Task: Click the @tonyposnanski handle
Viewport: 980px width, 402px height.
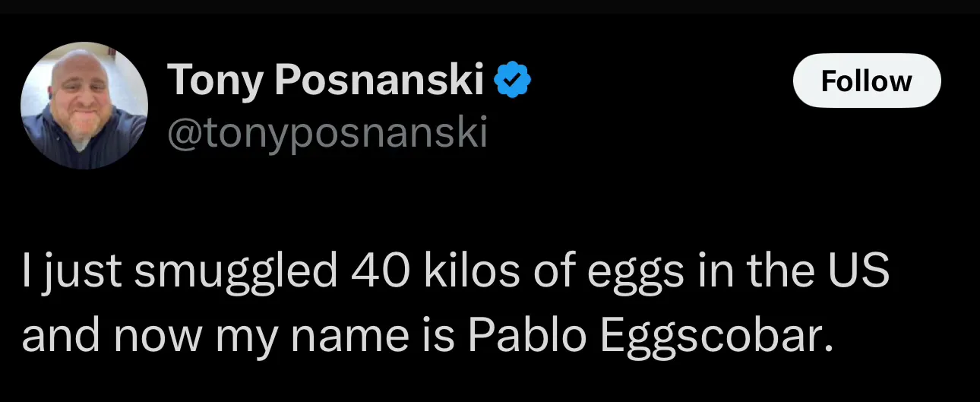Action: (326, 133)
